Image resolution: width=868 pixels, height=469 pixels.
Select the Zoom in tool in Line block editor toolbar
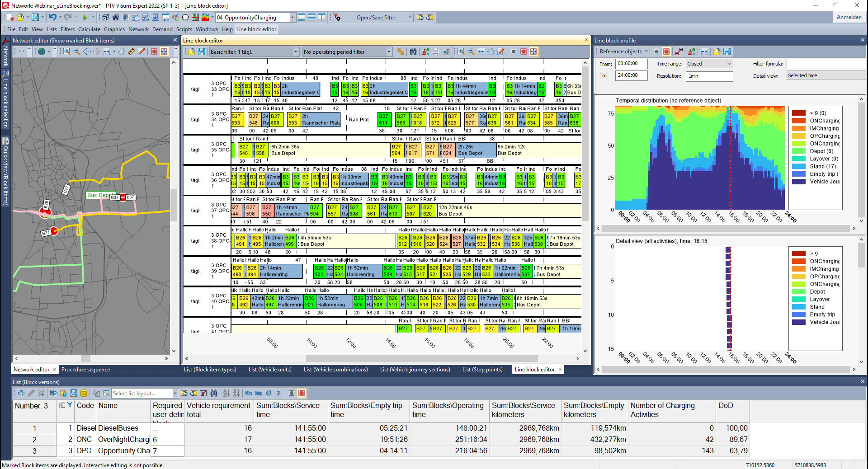pos(461,52)
